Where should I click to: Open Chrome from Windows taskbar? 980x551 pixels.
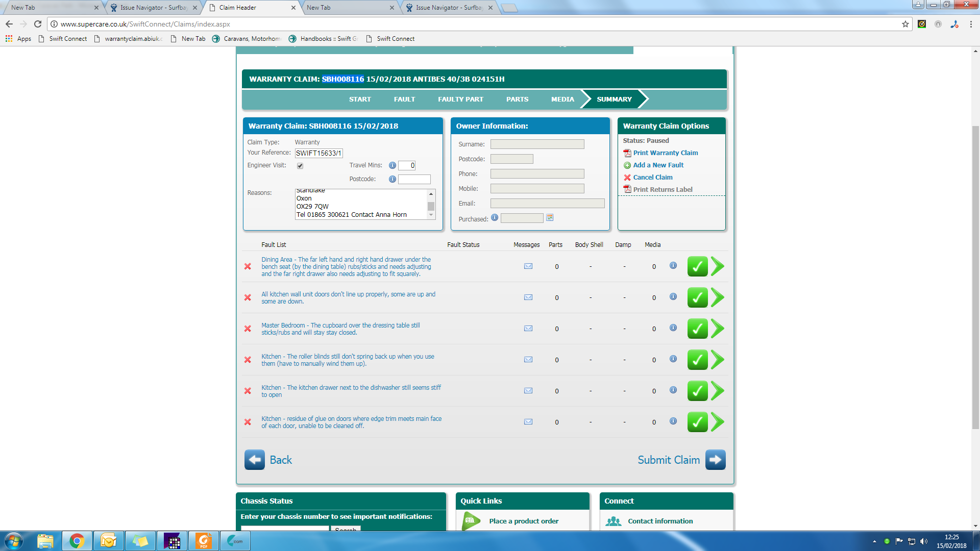pos(77,541)
